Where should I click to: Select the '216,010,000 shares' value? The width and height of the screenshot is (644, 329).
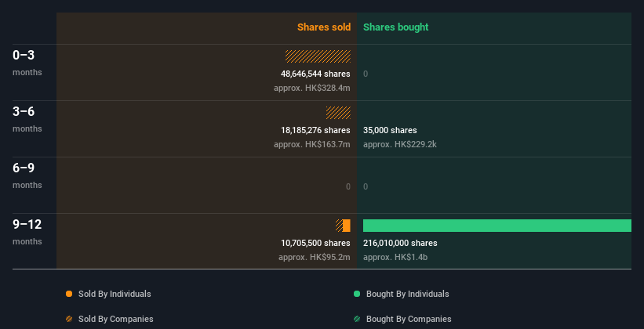[x=400, y=243]
